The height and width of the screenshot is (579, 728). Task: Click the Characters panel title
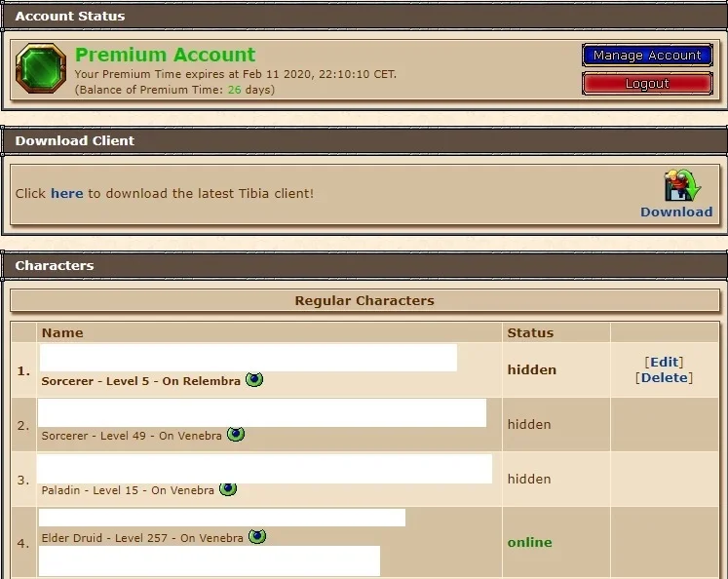55,265
